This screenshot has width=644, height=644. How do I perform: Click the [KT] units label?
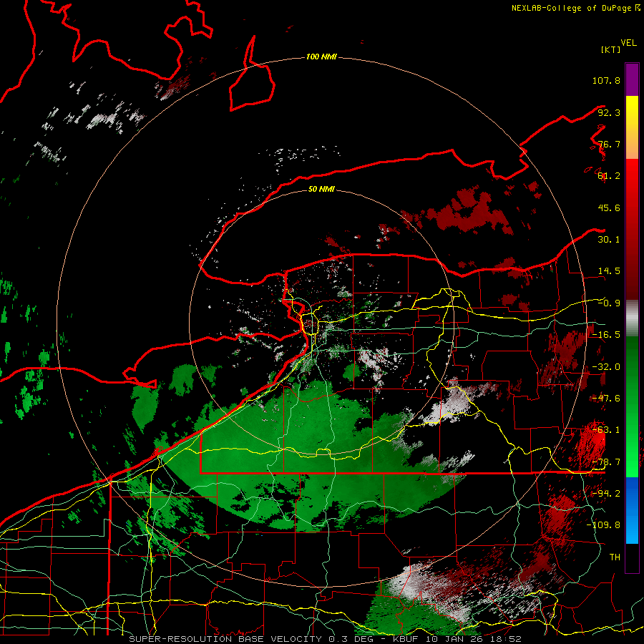(x=610, y=49)
